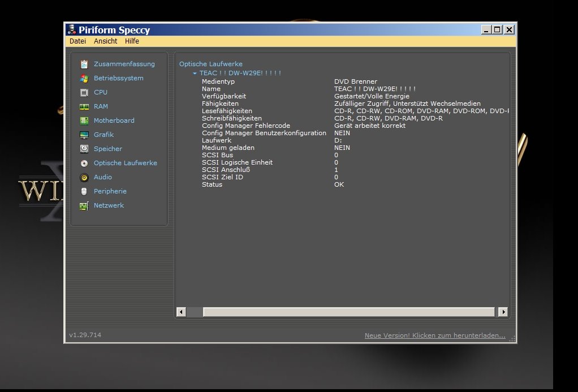Click the Status label
Viewport: 578px width, 392px height.
point(212,185)
